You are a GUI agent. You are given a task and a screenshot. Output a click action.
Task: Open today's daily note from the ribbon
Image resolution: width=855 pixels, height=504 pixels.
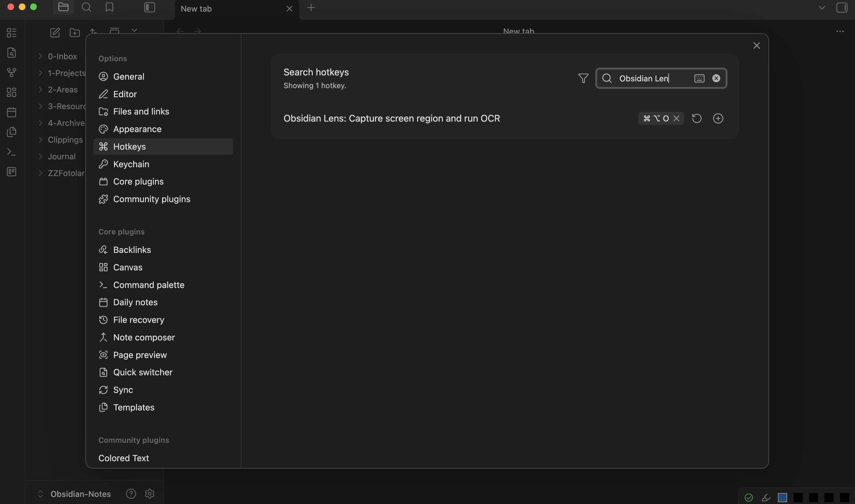[12, 112]
